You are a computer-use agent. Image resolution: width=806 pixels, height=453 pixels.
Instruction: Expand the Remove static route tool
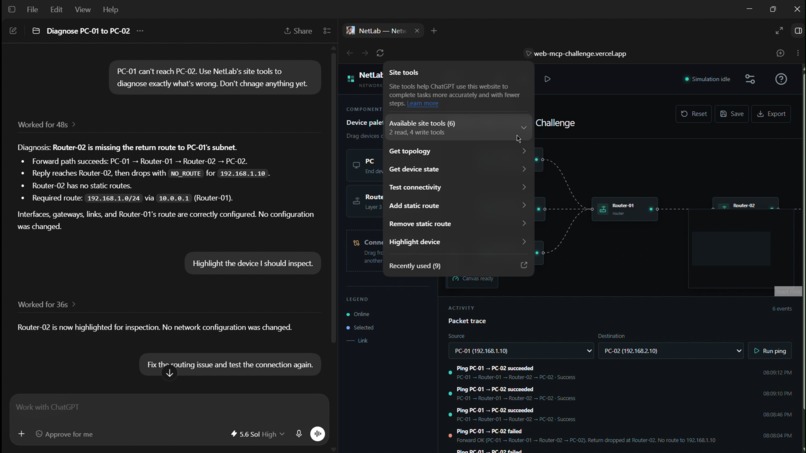(457, 224)
